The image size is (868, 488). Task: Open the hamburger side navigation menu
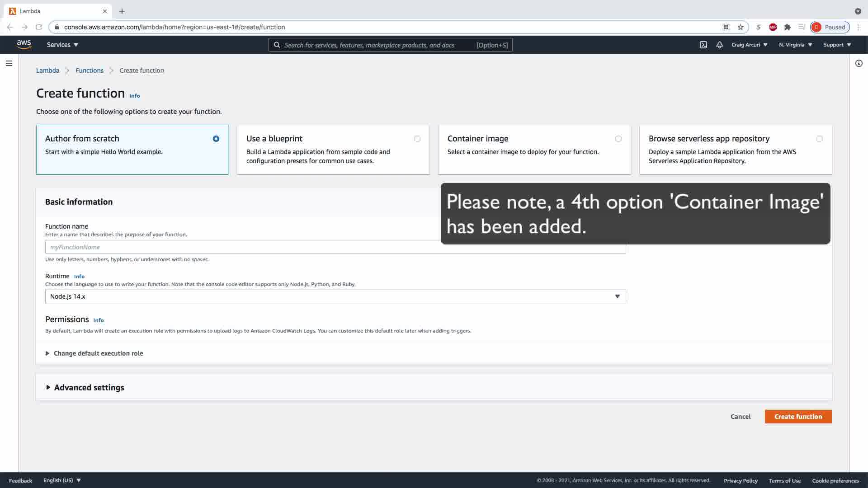[9, 63]
